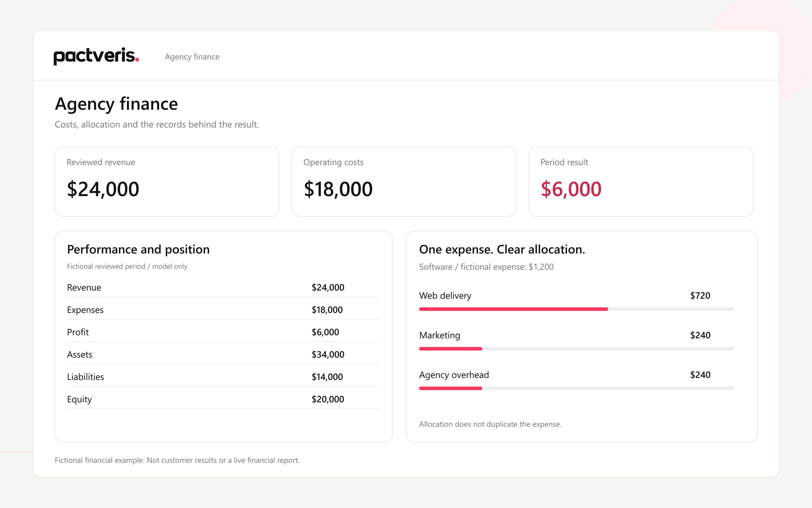Click the Fictional reviewed period / model only caption
812x508 pixels.
(x=127, y=266)
